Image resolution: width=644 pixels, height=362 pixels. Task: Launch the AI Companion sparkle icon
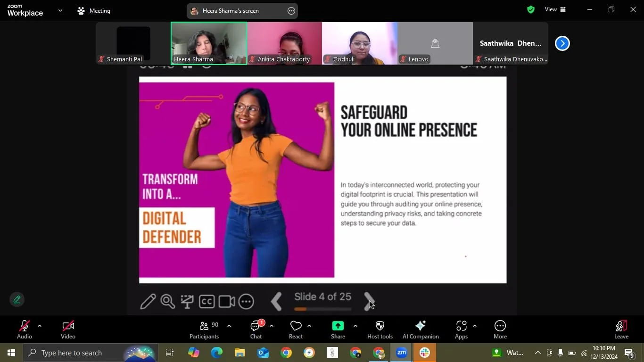(x=421, y=329)
